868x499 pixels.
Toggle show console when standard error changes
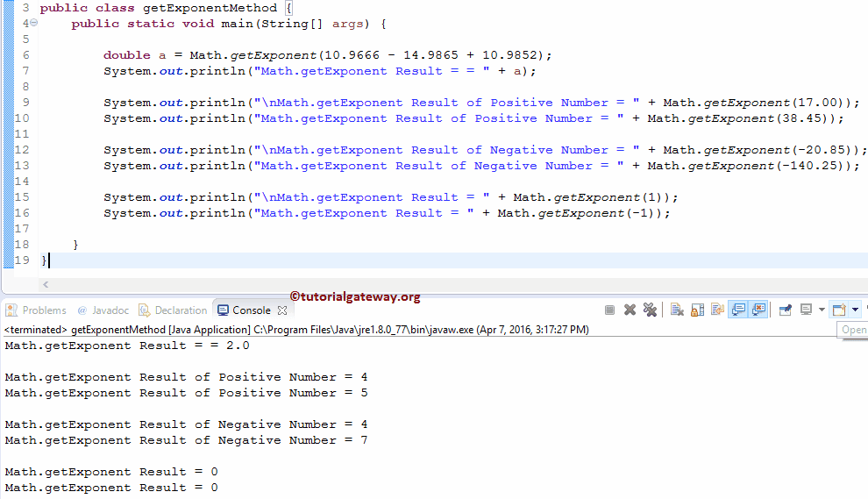point(758,310)
